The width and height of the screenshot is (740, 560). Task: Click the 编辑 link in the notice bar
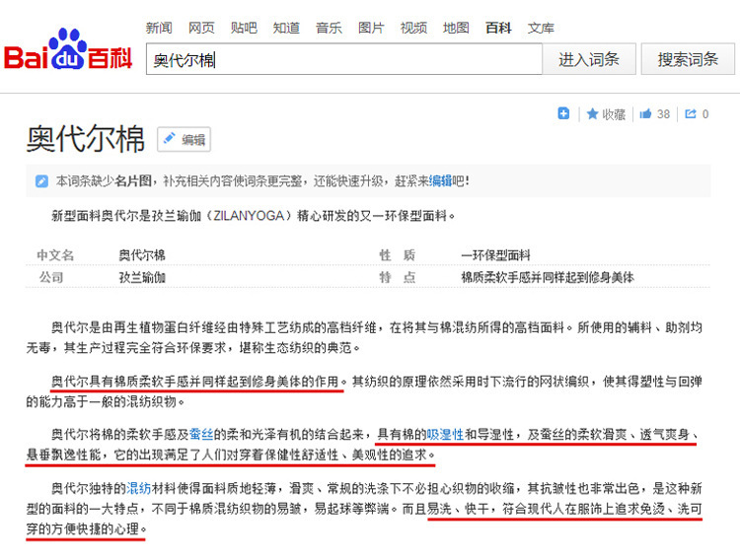440,180
